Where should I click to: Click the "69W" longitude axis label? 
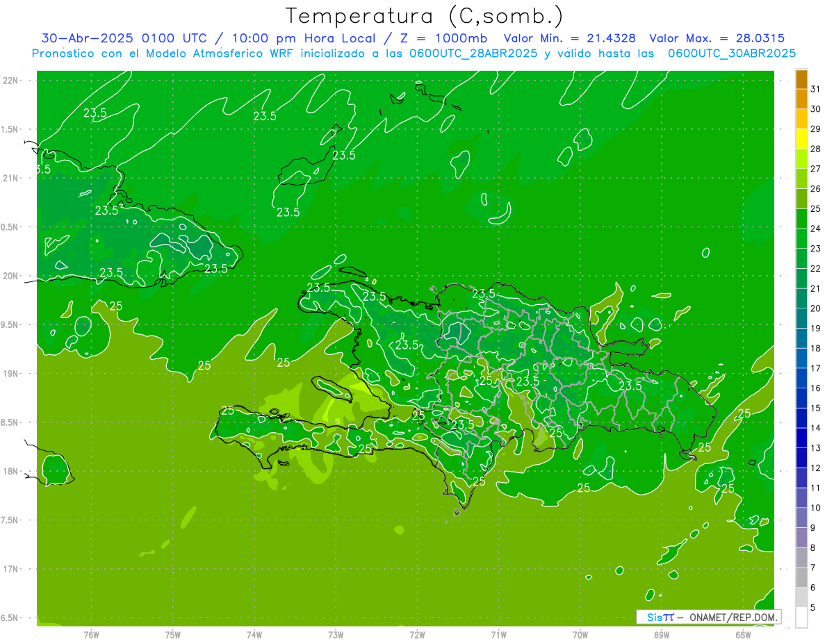[x=662, y=634]
